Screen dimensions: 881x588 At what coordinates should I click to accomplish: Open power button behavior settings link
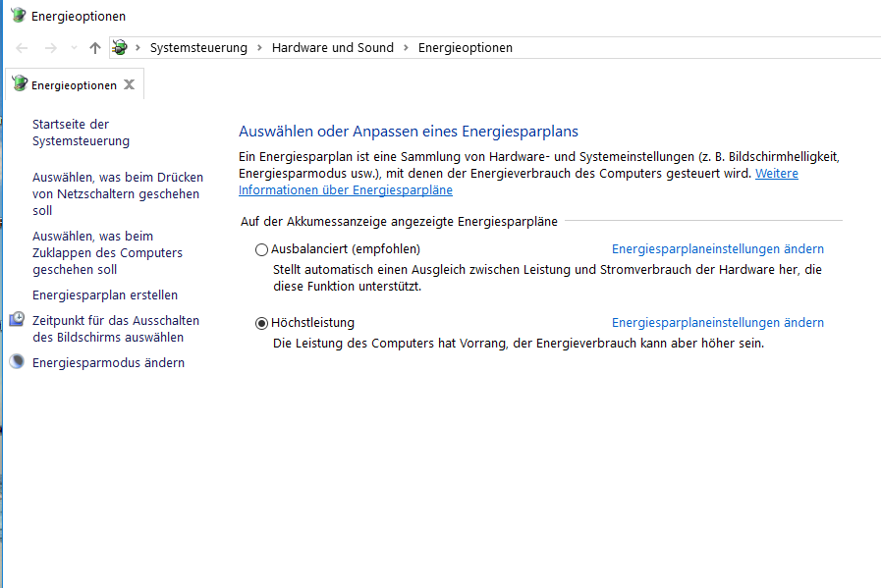118,193
